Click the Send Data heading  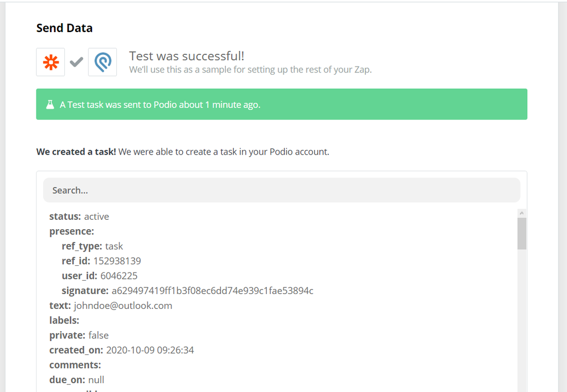click(x=64, y=28)
